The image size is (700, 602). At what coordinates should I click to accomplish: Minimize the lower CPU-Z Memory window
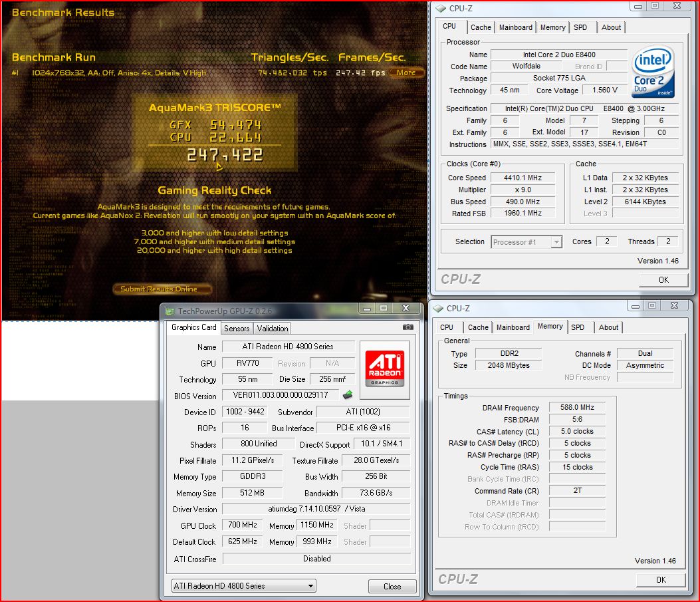(636, 306)
